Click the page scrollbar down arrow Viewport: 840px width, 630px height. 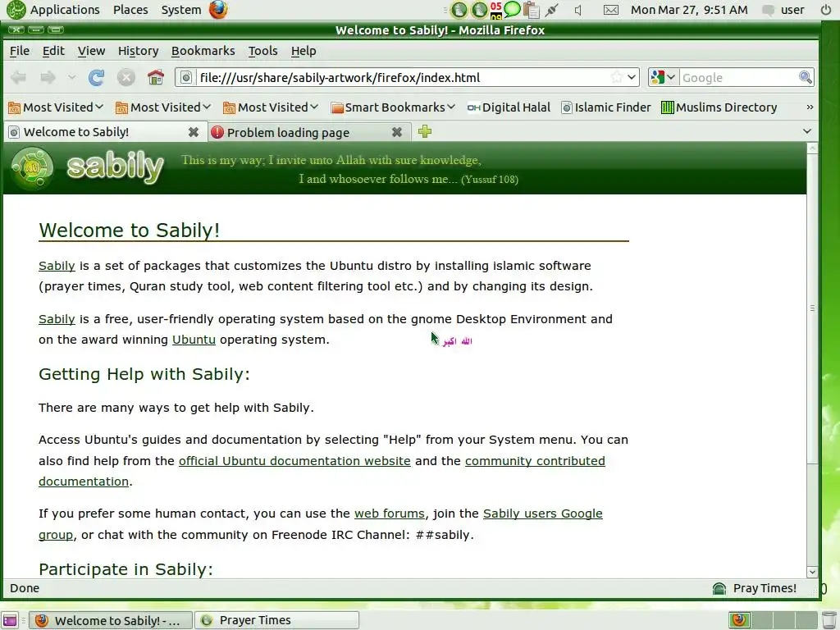[812, 572]
